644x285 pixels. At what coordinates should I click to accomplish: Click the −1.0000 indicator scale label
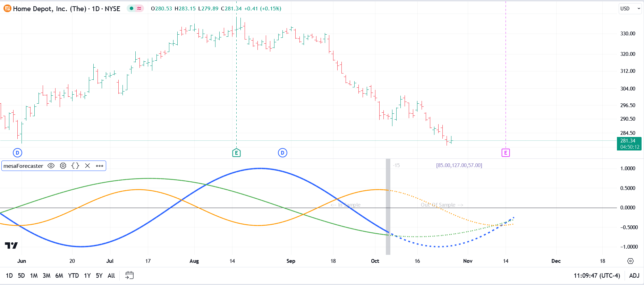click(x=629, y=247)
